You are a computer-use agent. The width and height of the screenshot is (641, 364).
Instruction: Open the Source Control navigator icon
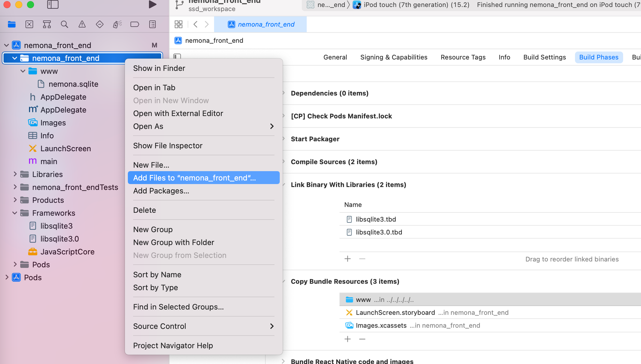(x=29, y=24)
